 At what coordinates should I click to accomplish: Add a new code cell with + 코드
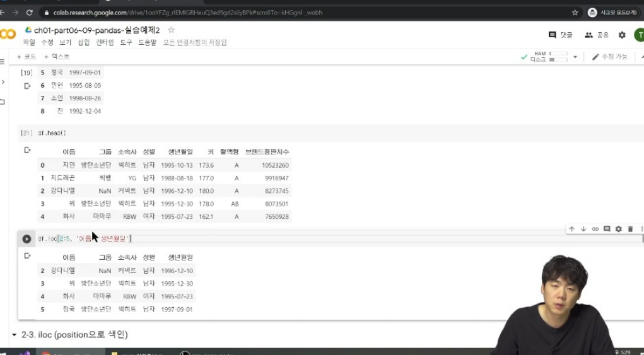coord(26,57)
